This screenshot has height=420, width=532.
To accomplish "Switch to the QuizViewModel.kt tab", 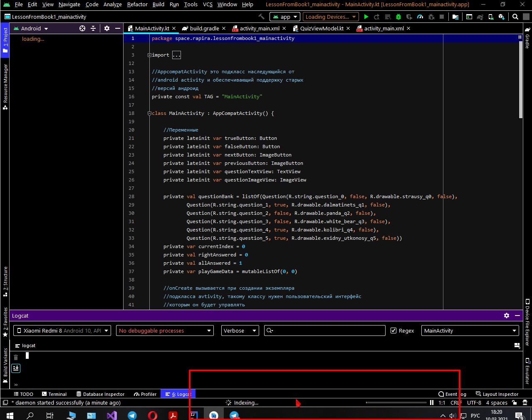I will point(322,28).
